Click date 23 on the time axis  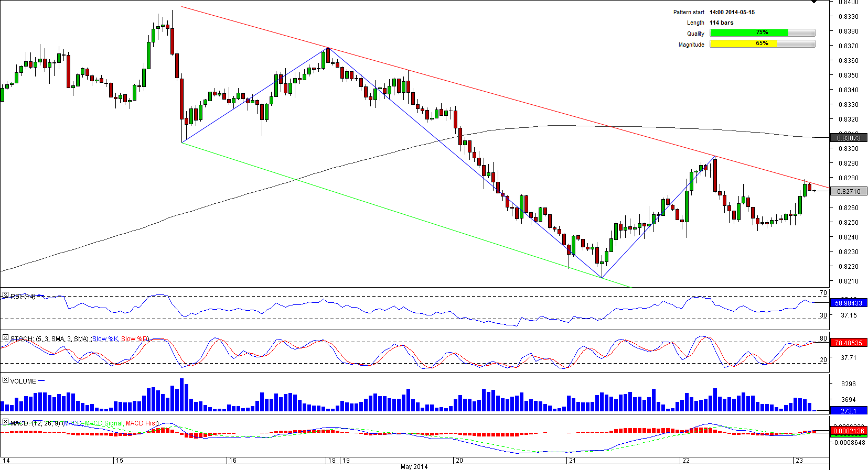(799, 461)
